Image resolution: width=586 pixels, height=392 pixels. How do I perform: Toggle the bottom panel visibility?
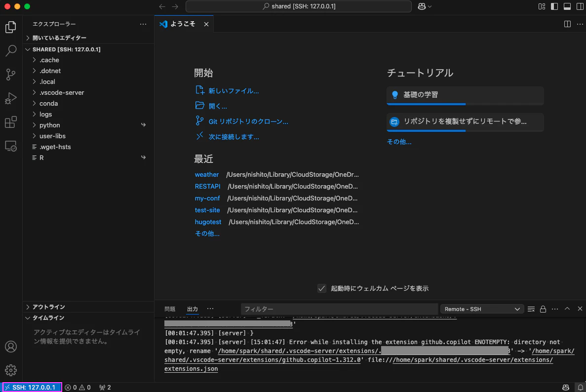pos(567,6)
